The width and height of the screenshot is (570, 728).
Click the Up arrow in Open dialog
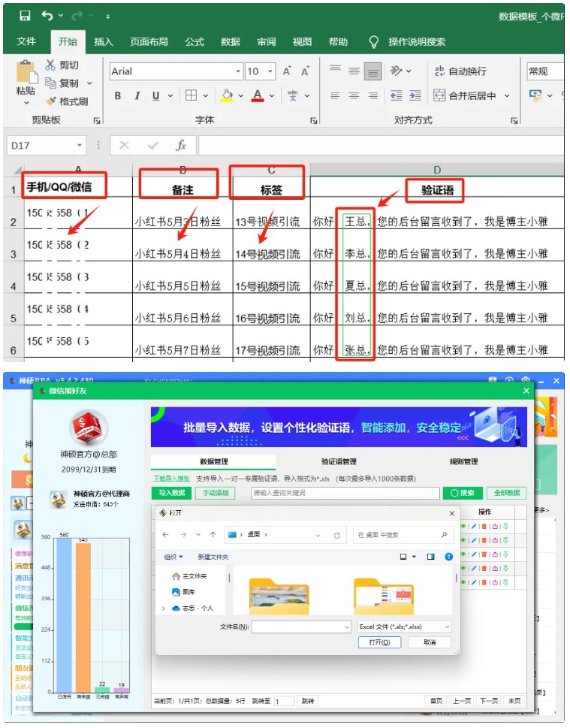click(213, 535)
